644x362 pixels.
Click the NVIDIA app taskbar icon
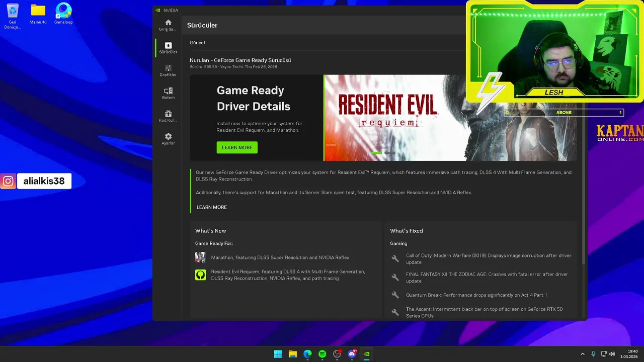367,354
